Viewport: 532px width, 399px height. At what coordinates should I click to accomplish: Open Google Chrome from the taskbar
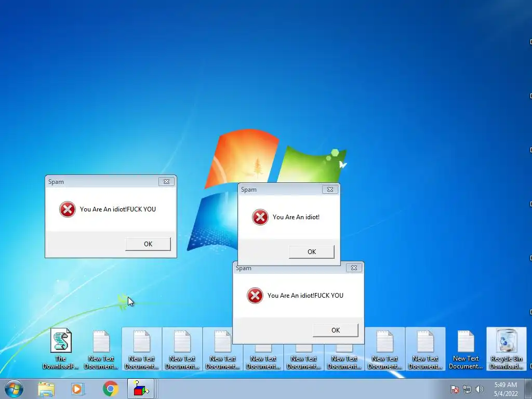pyautogui.click(x=110, y=389)
